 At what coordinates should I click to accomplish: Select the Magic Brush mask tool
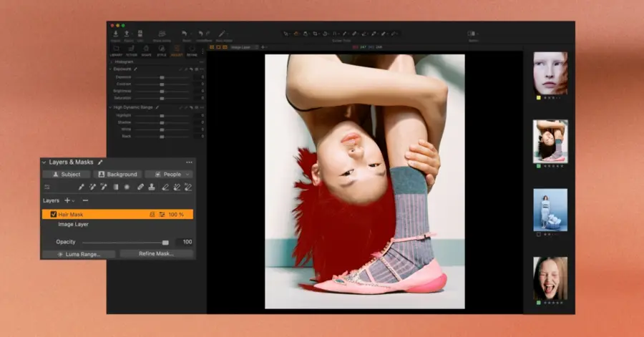click(92, 187)
